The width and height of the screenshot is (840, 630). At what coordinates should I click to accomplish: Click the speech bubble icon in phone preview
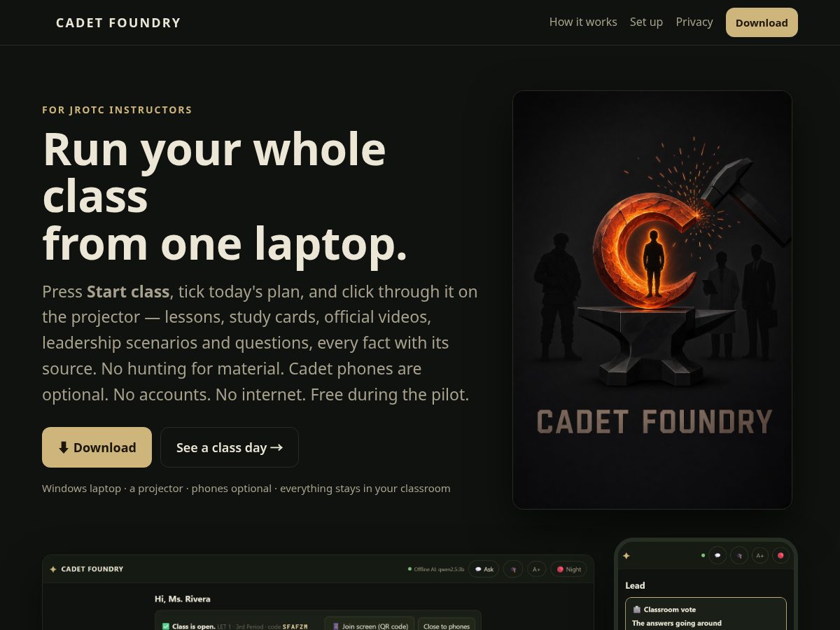tap(717, 556)
